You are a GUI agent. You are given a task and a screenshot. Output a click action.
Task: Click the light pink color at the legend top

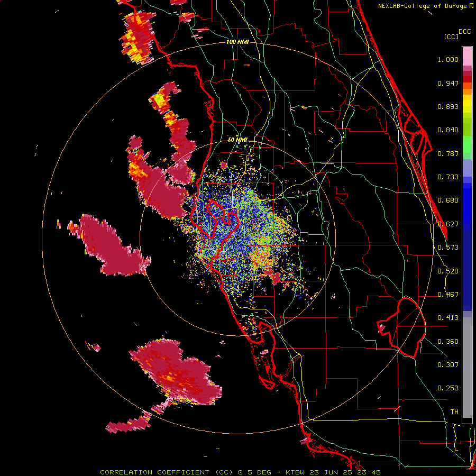(467, 56)
